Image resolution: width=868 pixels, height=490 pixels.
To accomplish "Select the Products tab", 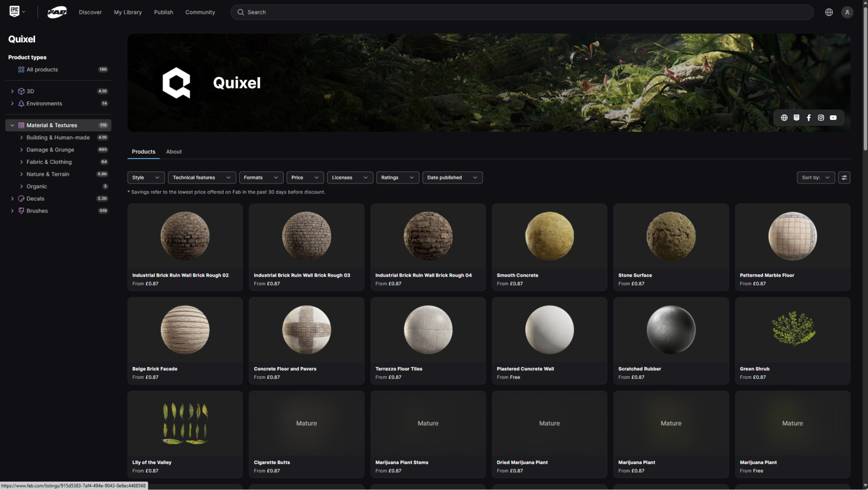I will click(143, 151).
